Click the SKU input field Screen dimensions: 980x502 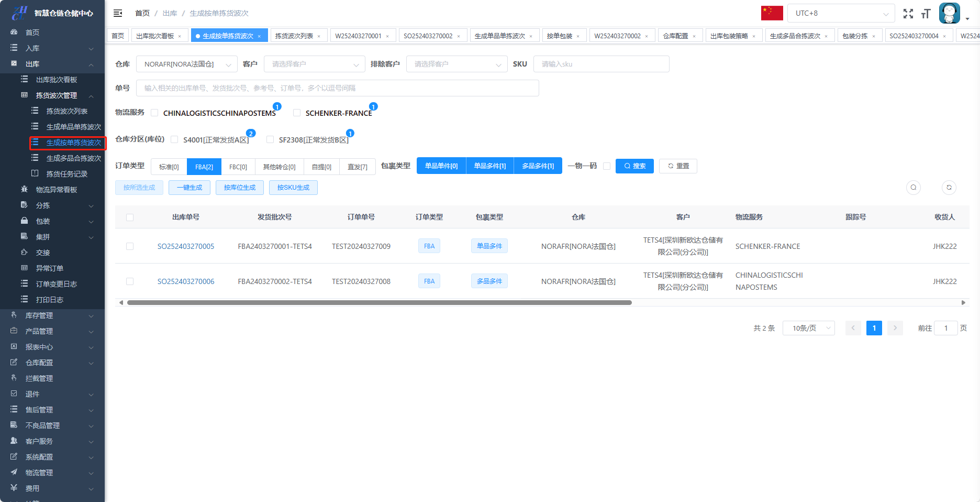click(x=601, y=64)
